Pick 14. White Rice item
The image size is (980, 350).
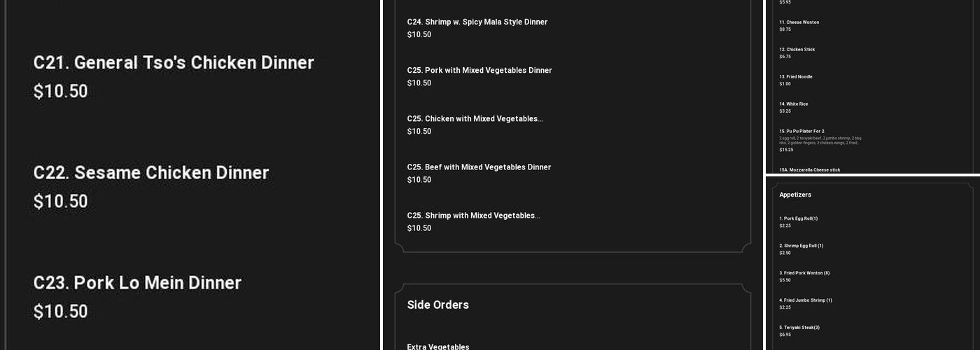[794, 104]
